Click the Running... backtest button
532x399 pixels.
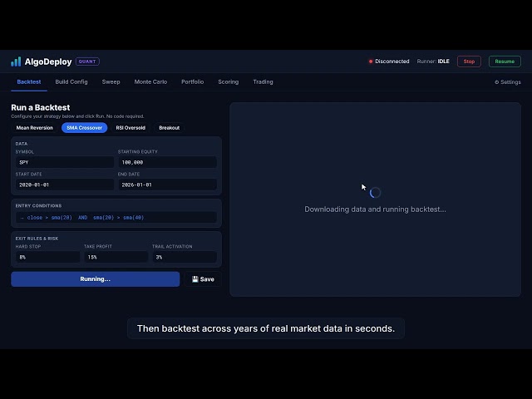pos(96,279)
